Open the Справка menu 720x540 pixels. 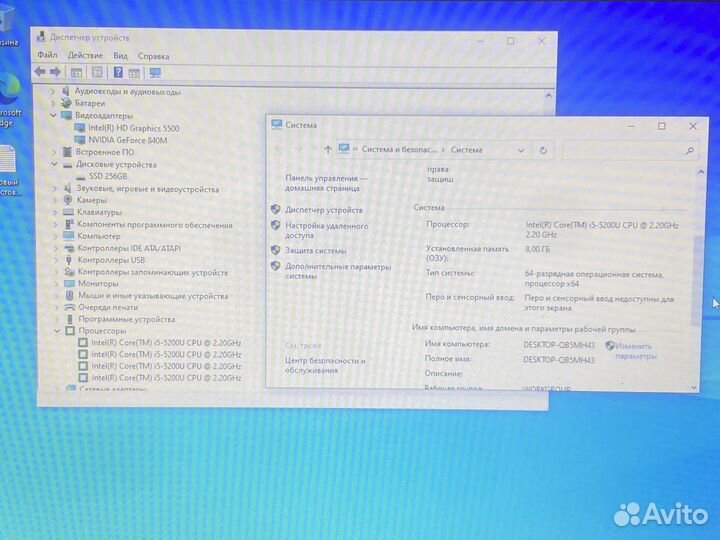[153, 56]
